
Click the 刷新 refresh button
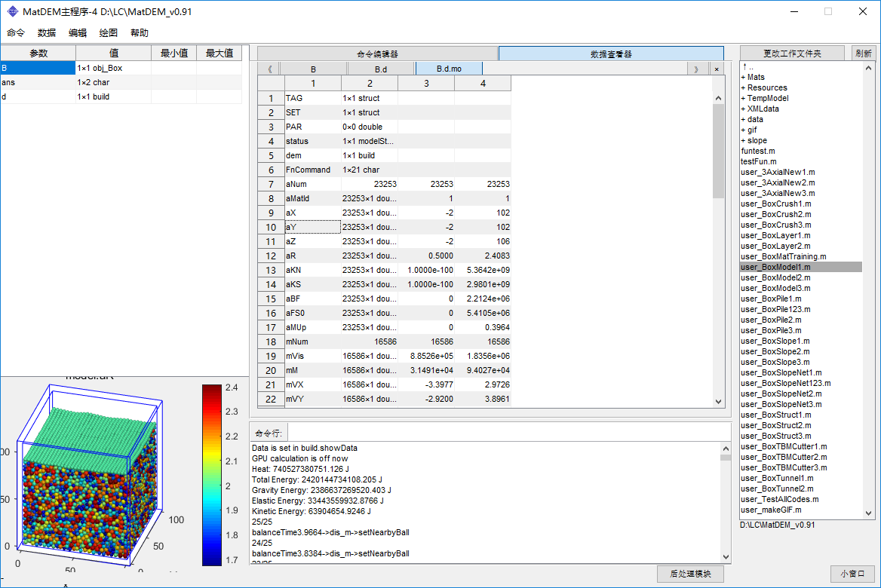(x=864, y=53)
